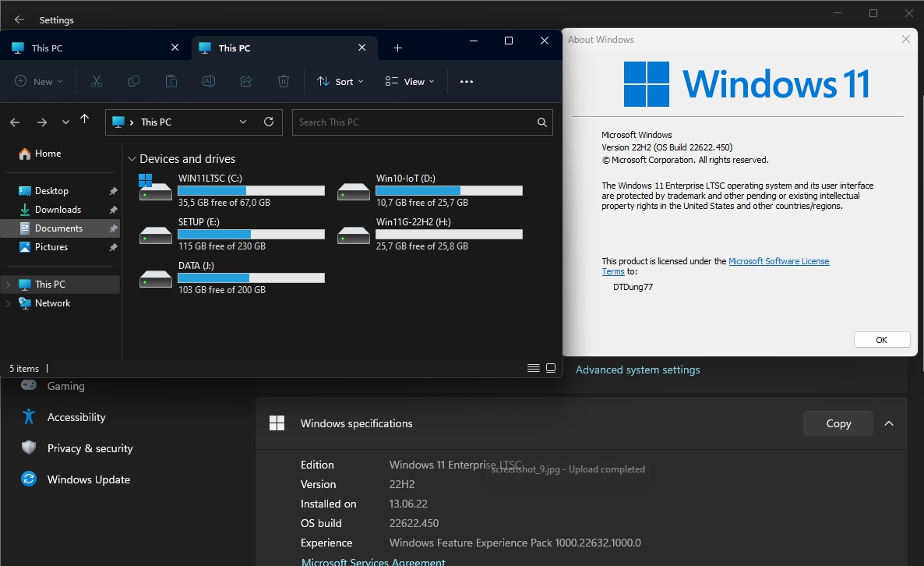
Task: Click the search magnifier icon
Action: pyautogui.click(x=541, y=122)
